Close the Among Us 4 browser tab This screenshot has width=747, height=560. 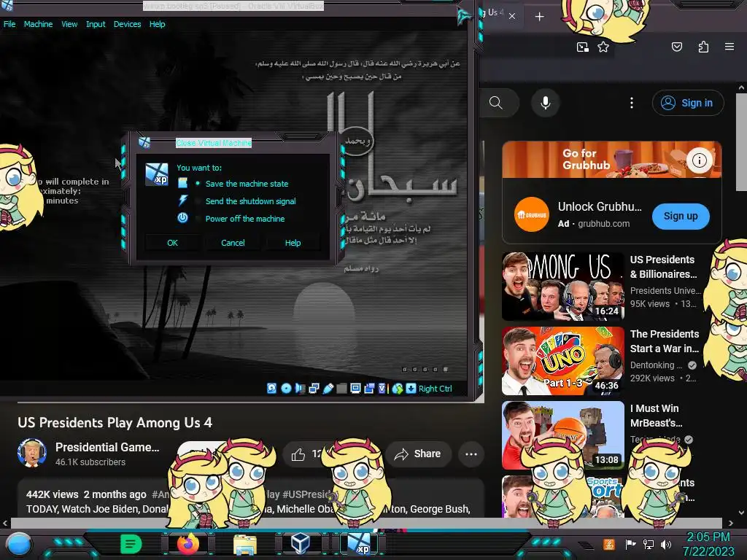click(x=511, y=16)
